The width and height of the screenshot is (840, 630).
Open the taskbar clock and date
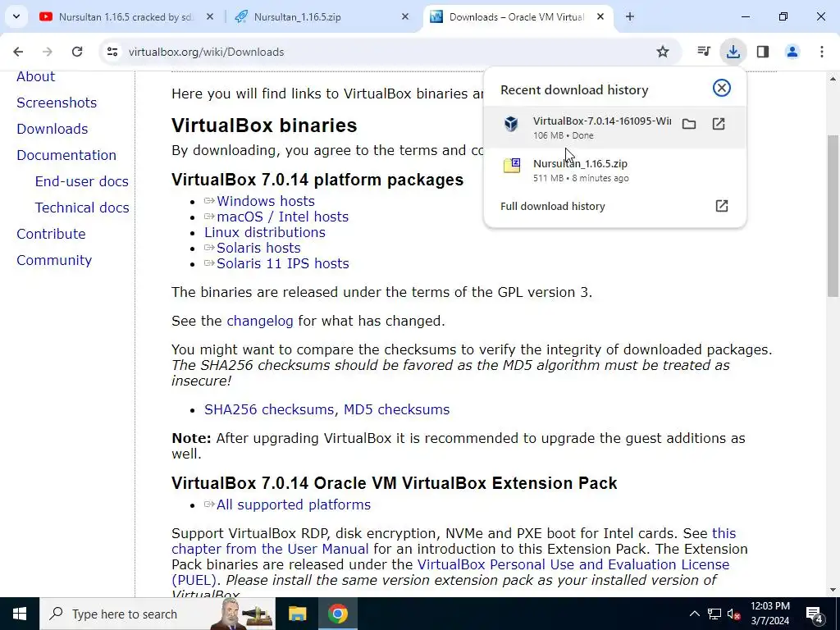click(x=769, y=614)
